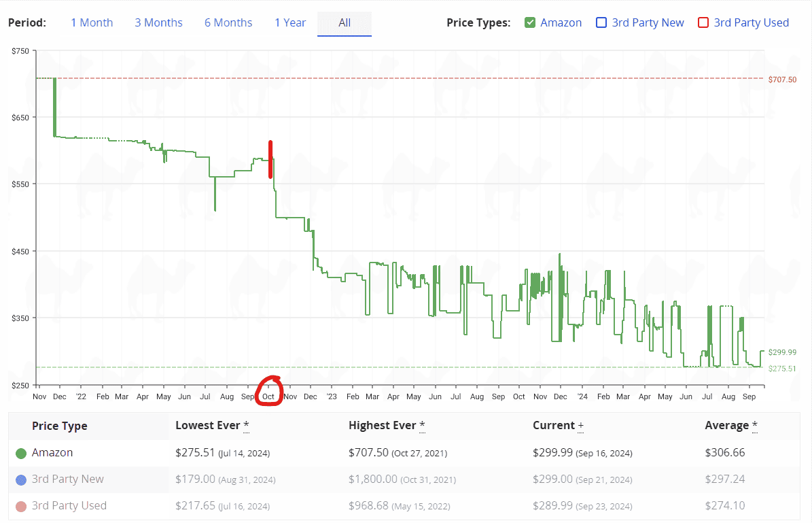Click Amazon highest price $707.50
Viewport: 812px width, 523px height.
pyautogui.click(x=368, y=452)
